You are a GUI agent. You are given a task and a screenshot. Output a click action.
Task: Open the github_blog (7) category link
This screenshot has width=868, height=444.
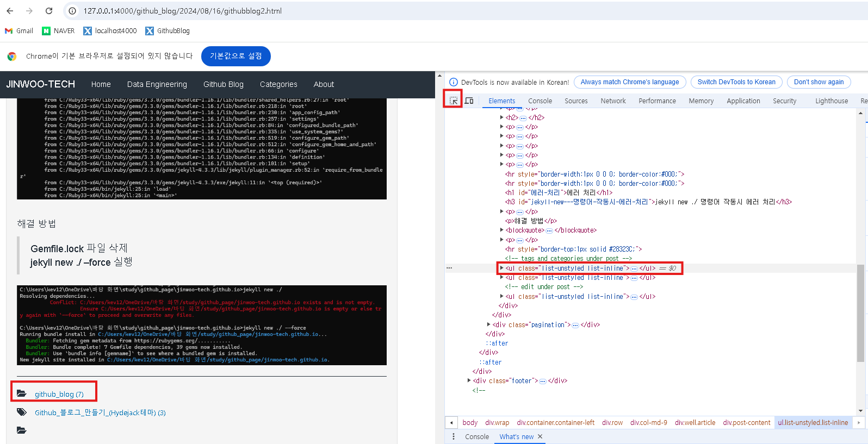pyautogui.click(x=59, y=394)
